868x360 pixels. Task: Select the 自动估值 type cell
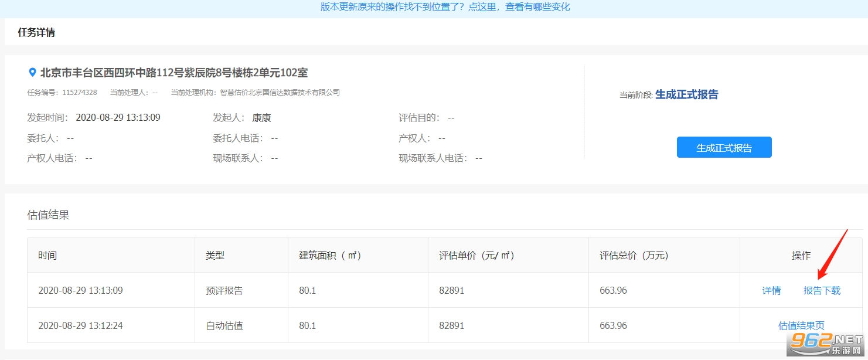tap(224, 325)
